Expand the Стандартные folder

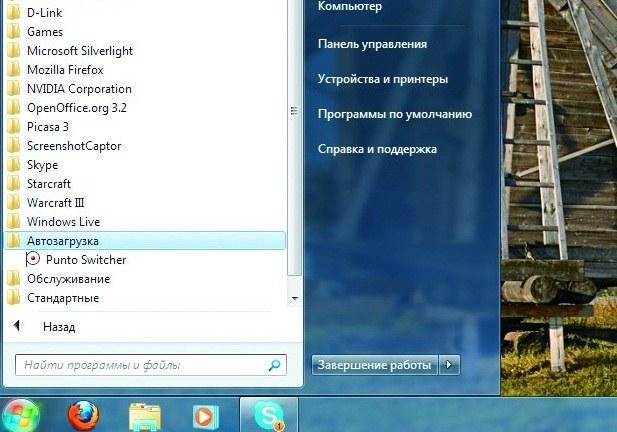62,298
